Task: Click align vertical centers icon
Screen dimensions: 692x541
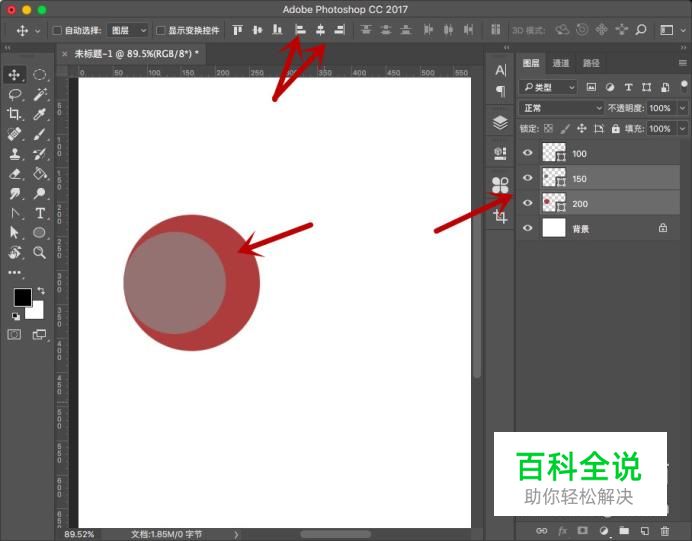Action: pos(257,30)
